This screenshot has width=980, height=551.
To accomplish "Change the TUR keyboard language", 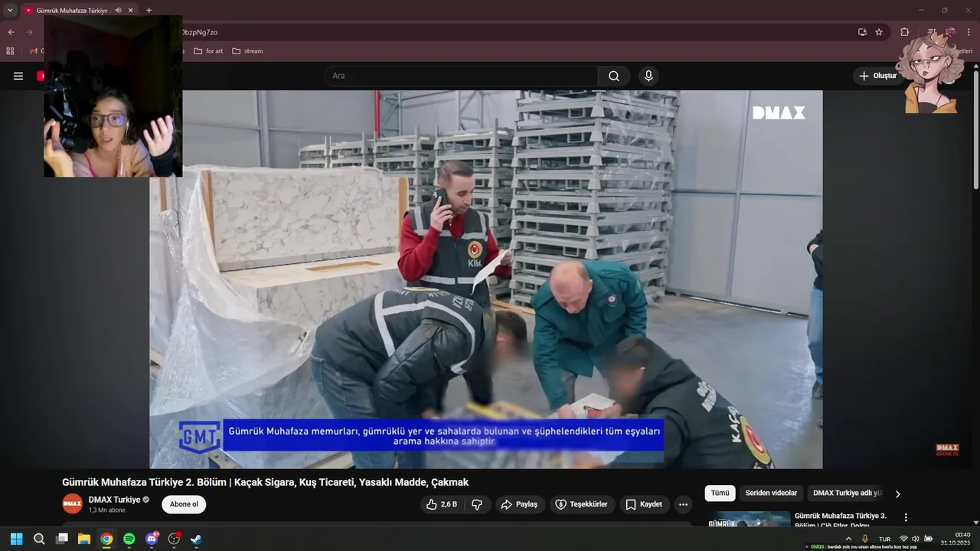I will point(884,539).
